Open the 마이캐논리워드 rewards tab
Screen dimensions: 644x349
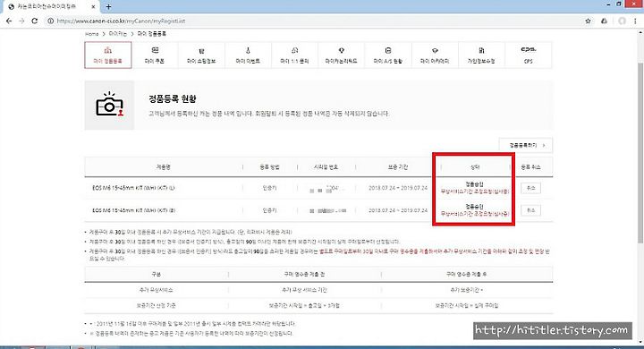pos(342,55)
